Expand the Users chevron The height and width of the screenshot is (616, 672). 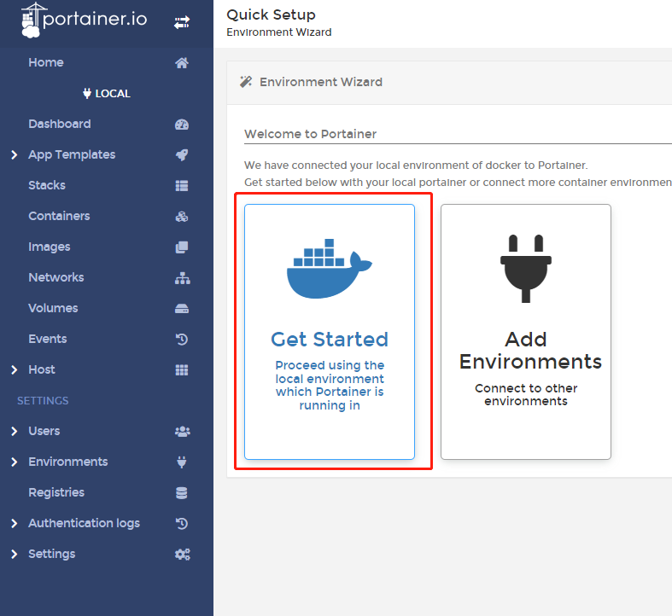15,431
